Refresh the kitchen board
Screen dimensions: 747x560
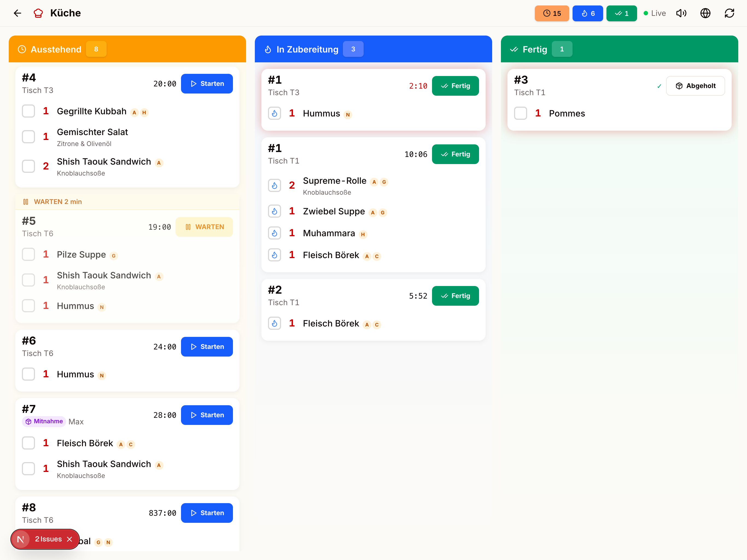(x=730, y=13)
